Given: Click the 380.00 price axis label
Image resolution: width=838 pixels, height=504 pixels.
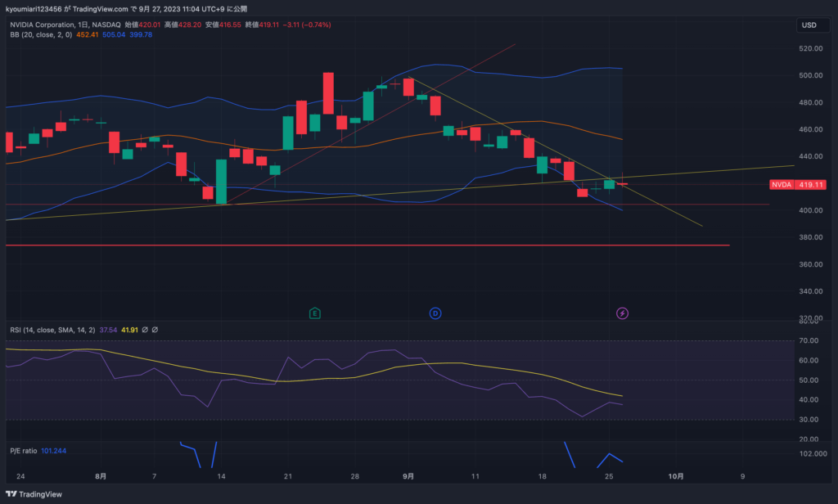Looking at the screenshot, I should (x=811, y=237).
